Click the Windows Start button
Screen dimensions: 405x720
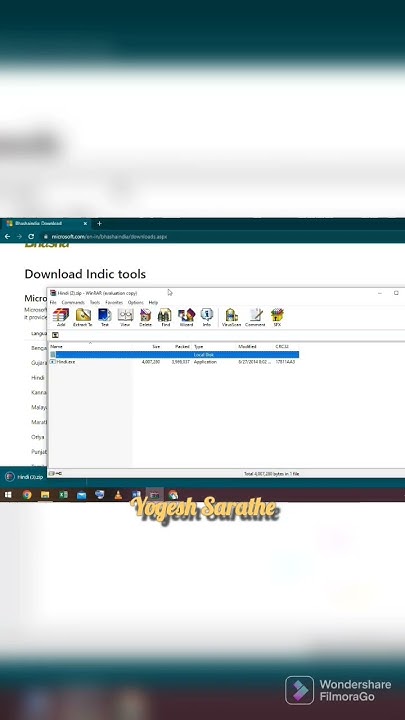8,495
